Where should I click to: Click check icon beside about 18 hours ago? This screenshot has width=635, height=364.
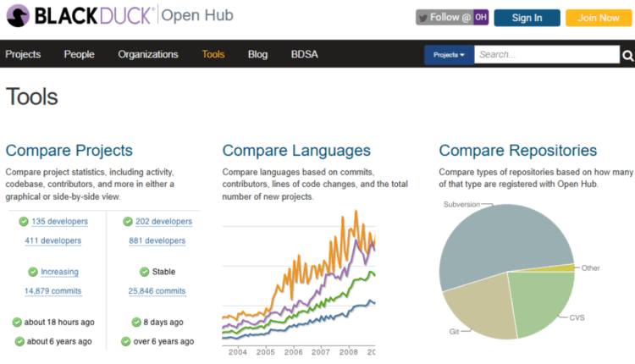click(17, 323)
